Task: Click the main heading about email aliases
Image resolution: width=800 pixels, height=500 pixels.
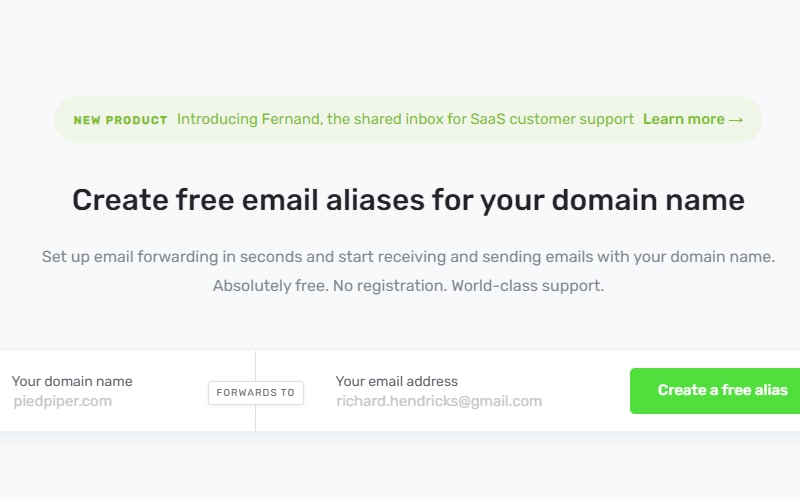Action: 408,200
